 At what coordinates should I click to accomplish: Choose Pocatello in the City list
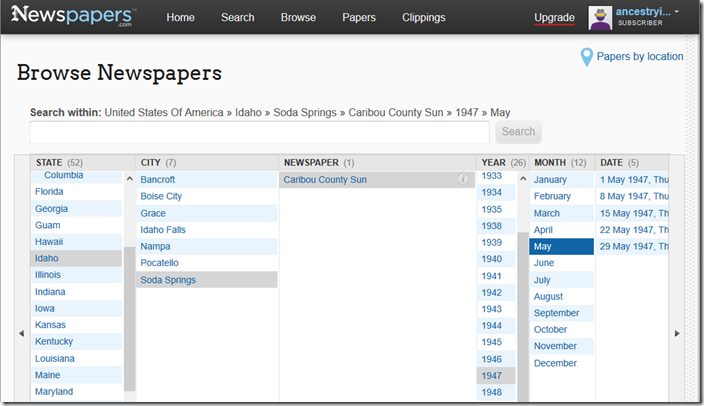pos(207,263)
